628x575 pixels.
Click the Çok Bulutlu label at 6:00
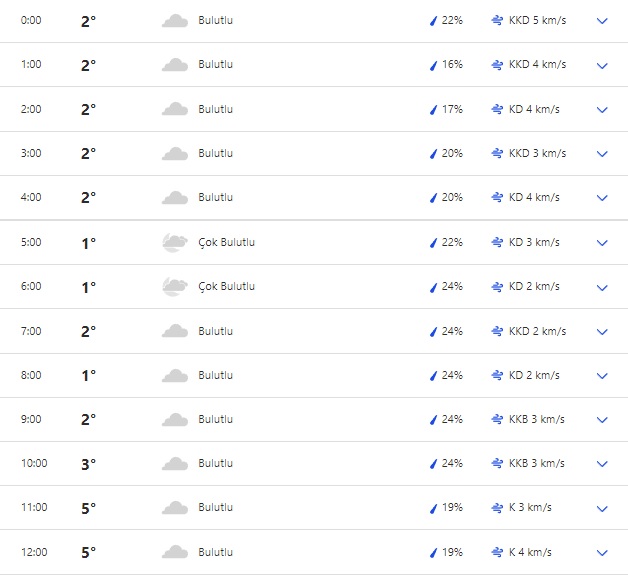[226, 286]
